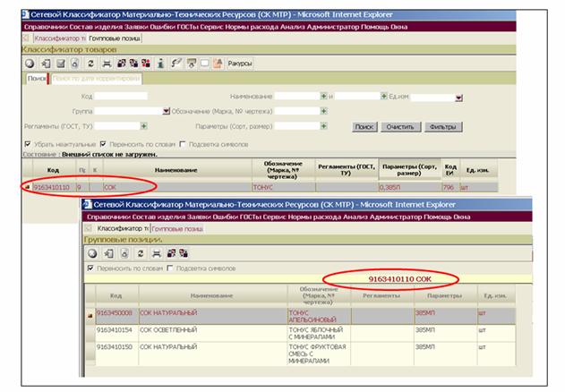The width and height of the screenshot is (565, 392).
Task: Toggle Переносить по словам checkbox in Классификатор товаров window
Action: [x=103, y=144]
